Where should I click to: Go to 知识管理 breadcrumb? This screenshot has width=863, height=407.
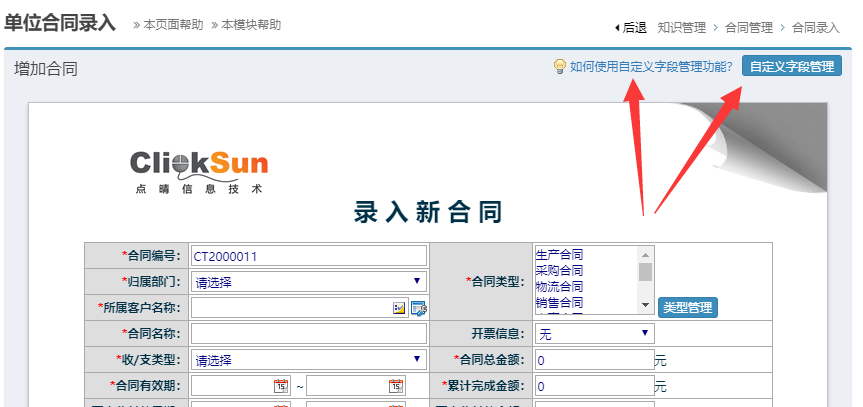pos(681,28)
